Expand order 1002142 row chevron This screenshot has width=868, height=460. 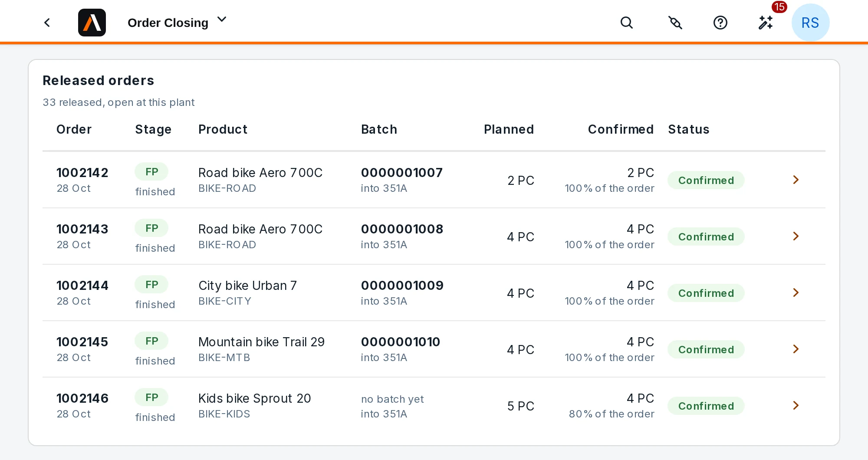point(796,180)
